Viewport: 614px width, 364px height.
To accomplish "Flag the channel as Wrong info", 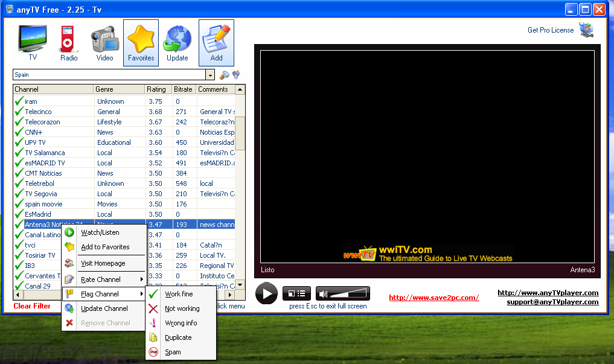I will pyautogui.click(x=181, y=323).
